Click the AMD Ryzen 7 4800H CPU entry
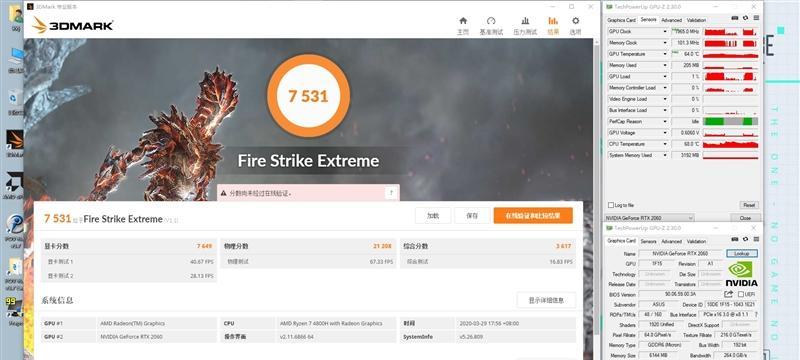Viewport: 800px width, 360px height. point(331,323)
